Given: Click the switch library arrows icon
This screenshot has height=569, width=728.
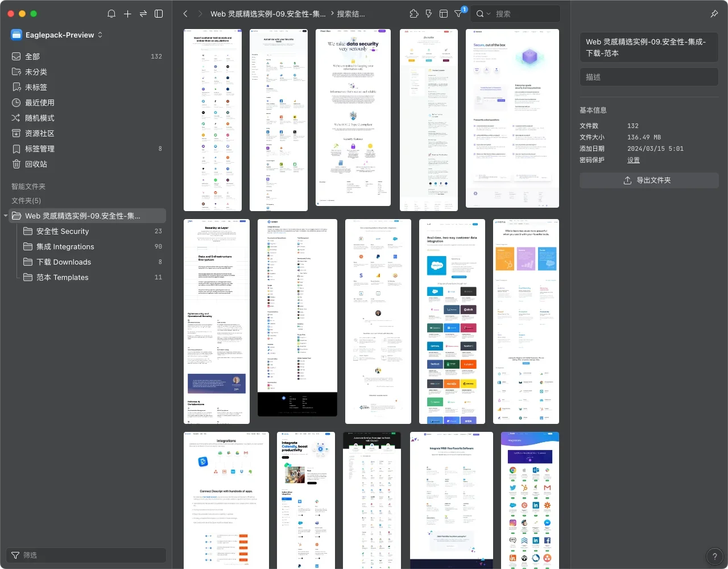Looking at the screenshot, I should [x=143, y=14].
